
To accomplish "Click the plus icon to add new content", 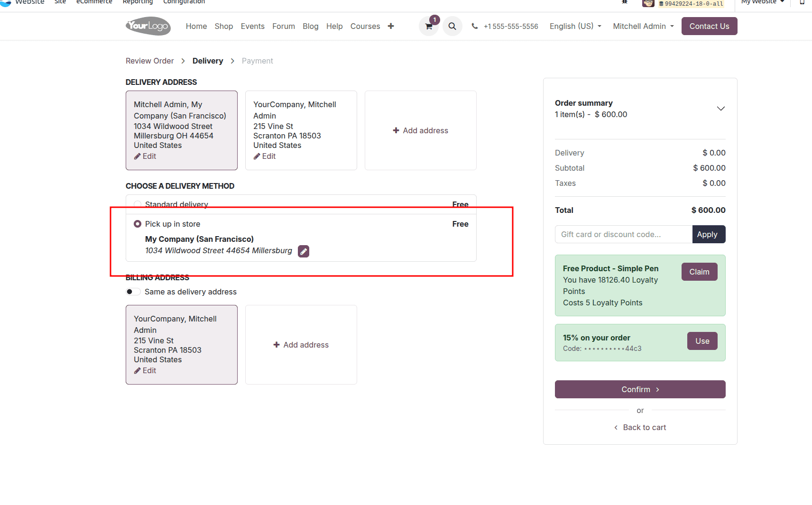I will point(391,26).
